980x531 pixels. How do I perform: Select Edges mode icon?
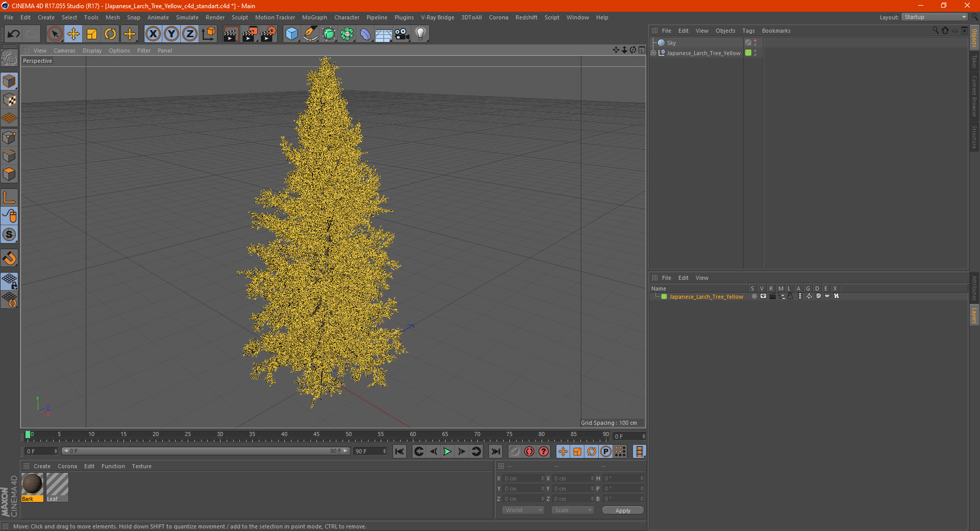tap(9, 156)
